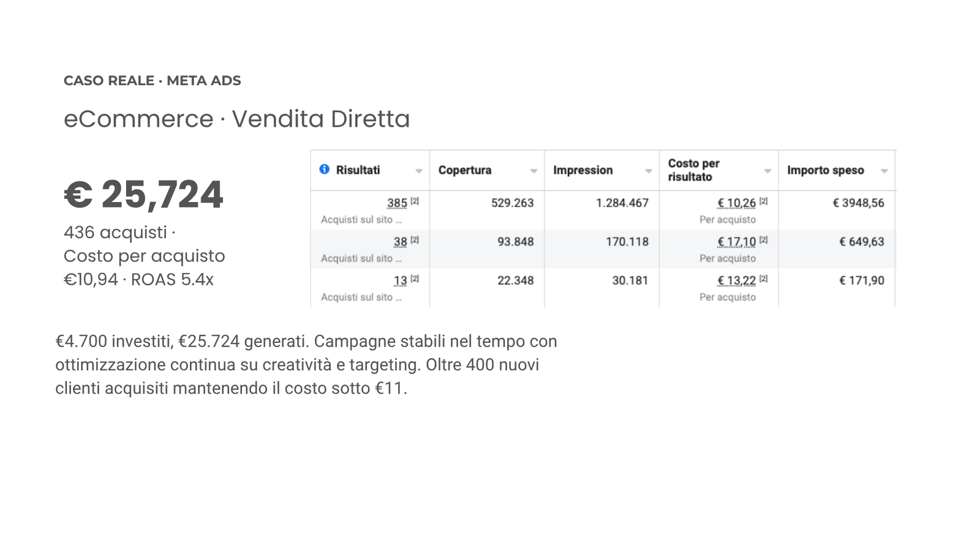The height and width of the screenshot is (551, 980).
Task: Click the 385 results link
Action: tap(397, 203)
